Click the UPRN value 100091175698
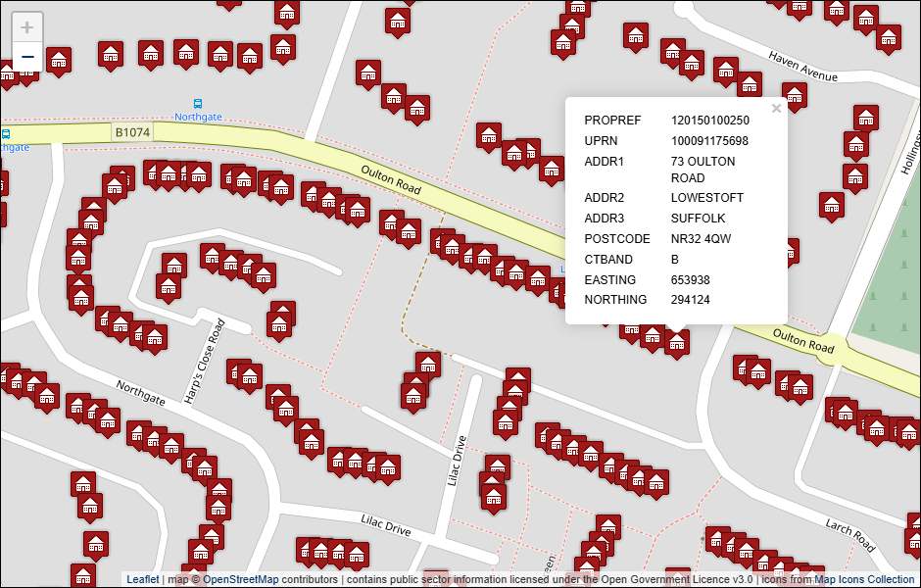This screenshot has height=588, width=921. pos(709,141)
